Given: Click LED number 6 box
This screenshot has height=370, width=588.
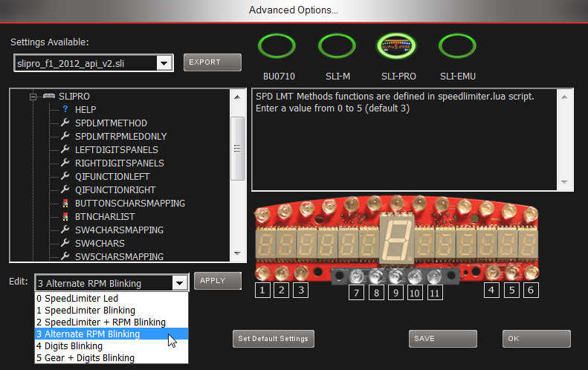Looking at the screenshot, I should 531,291.
